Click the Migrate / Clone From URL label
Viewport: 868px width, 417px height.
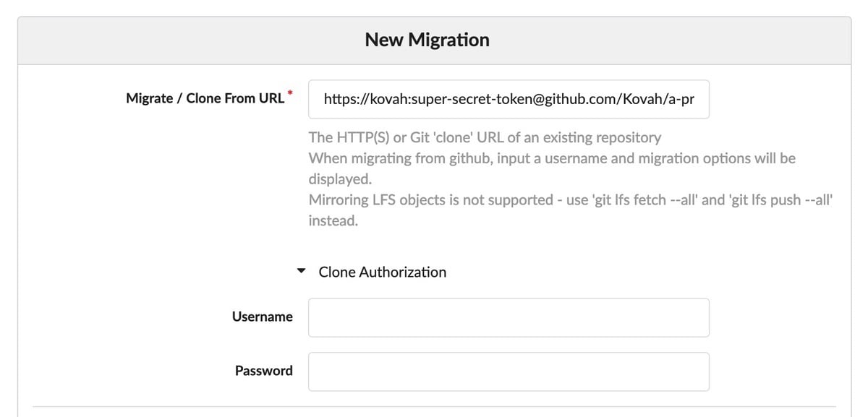205,98
